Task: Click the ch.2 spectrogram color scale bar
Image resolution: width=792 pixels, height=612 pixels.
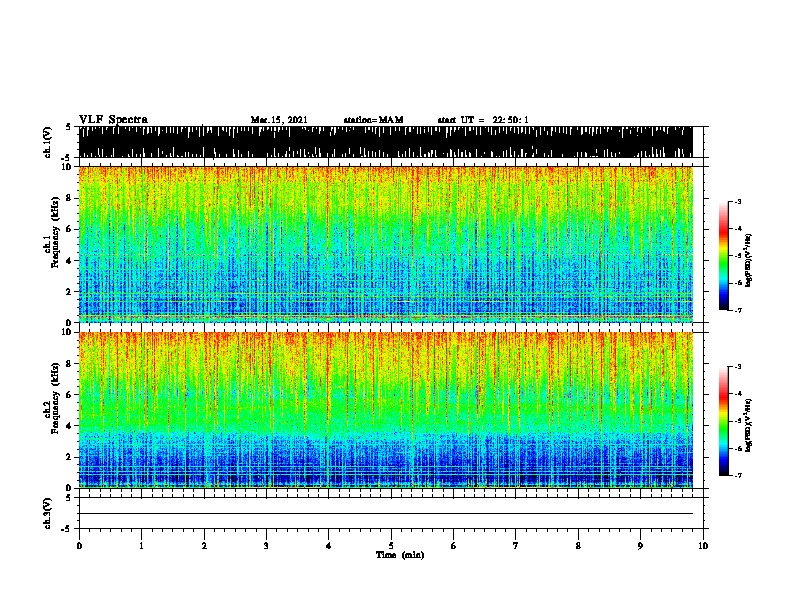Action: 724,421
